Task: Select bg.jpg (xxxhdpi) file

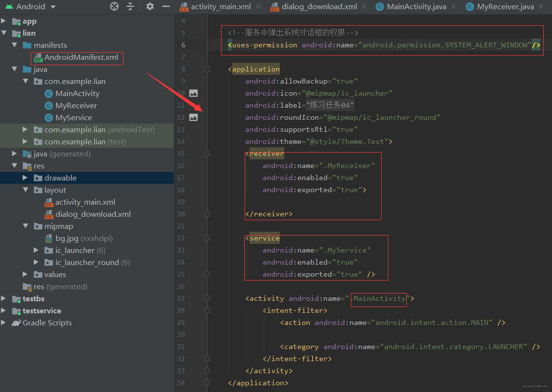Action: (x=84, y=238)
